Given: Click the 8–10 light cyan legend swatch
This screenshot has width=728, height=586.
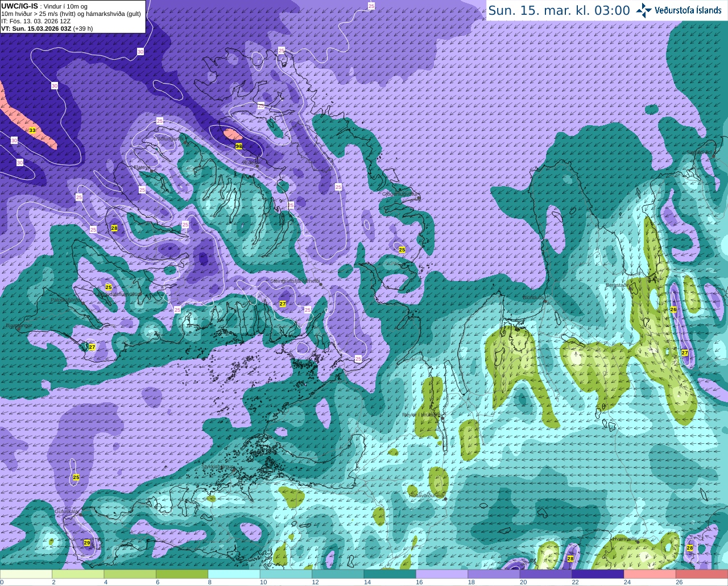Looking at the screenshot, I should [x=234, y=574].
